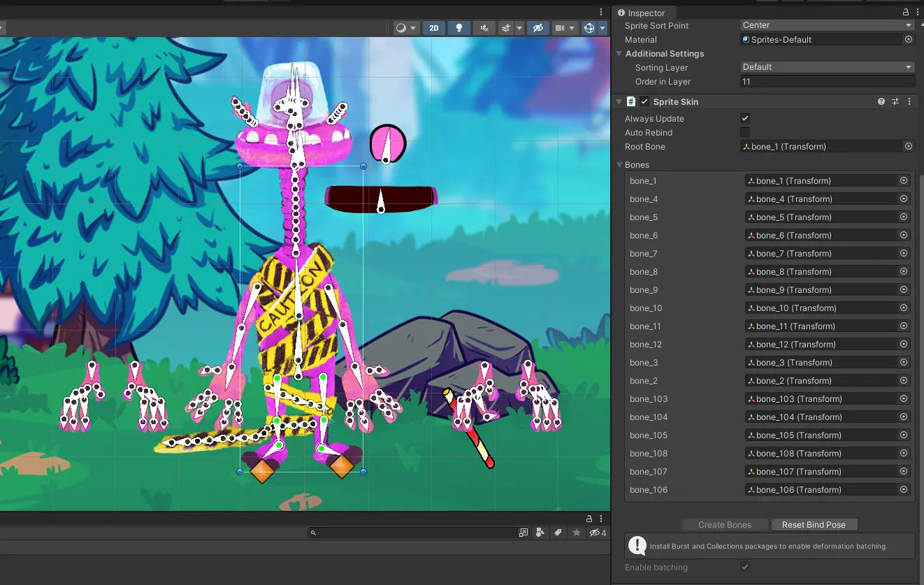
Task: Click the Gizmos sphere icon
Action: 589,28
